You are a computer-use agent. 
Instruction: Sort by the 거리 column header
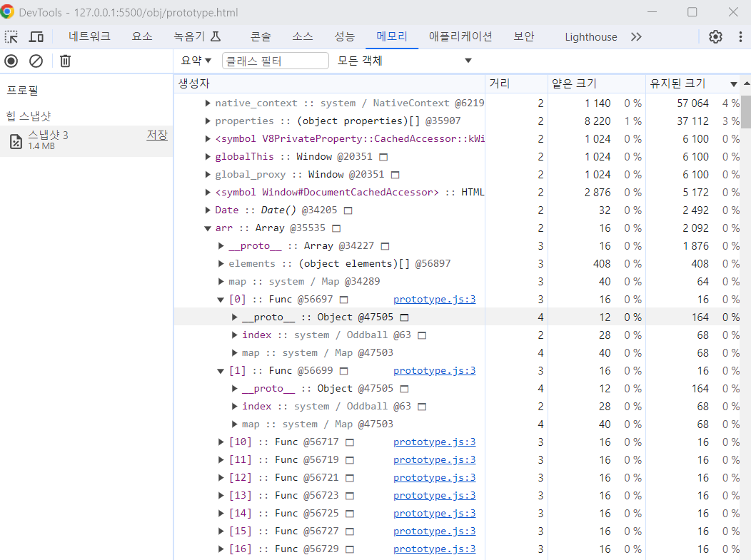[x=516, y=83]
